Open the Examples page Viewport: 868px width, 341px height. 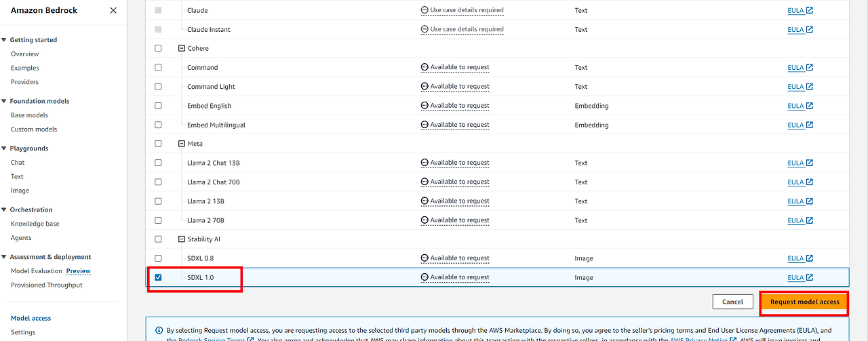25,68
